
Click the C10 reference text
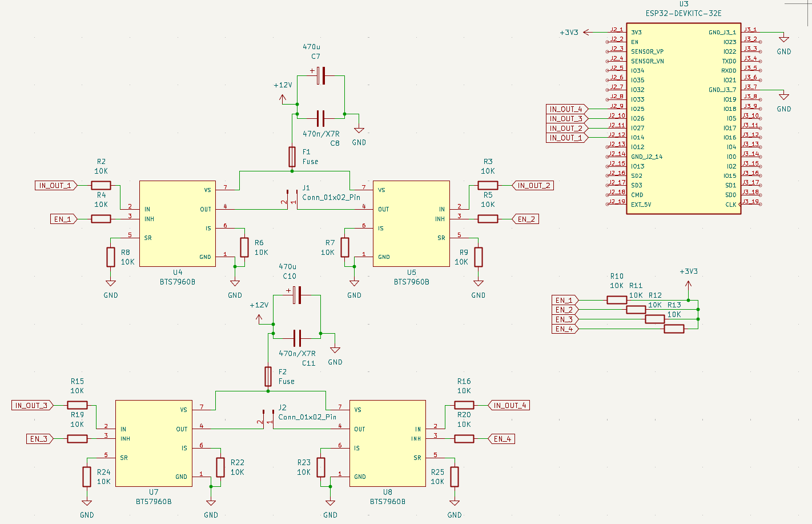click(290, 276)
